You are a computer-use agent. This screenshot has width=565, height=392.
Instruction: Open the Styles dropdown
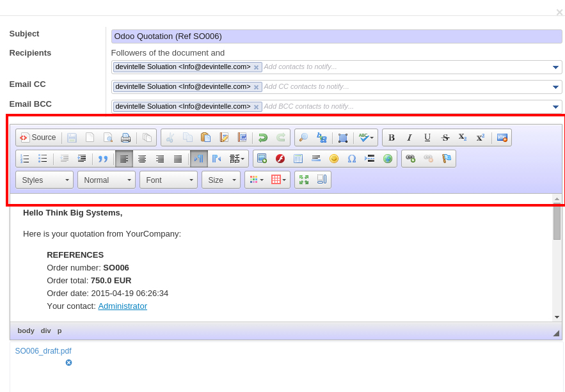coord(44,179)
